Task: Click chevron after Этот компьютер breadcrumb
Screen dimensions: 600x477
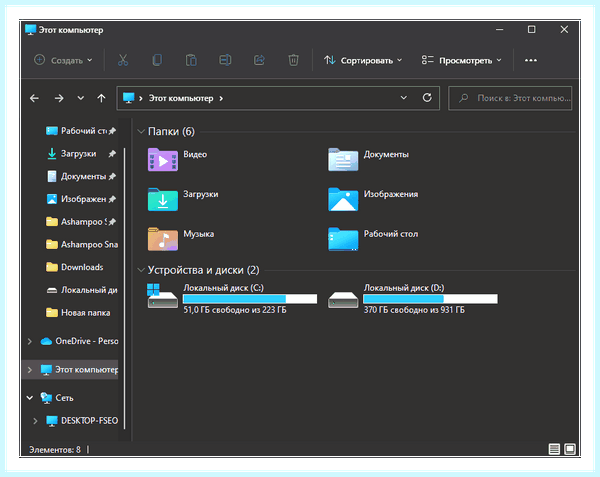Action: coord(221,98)
